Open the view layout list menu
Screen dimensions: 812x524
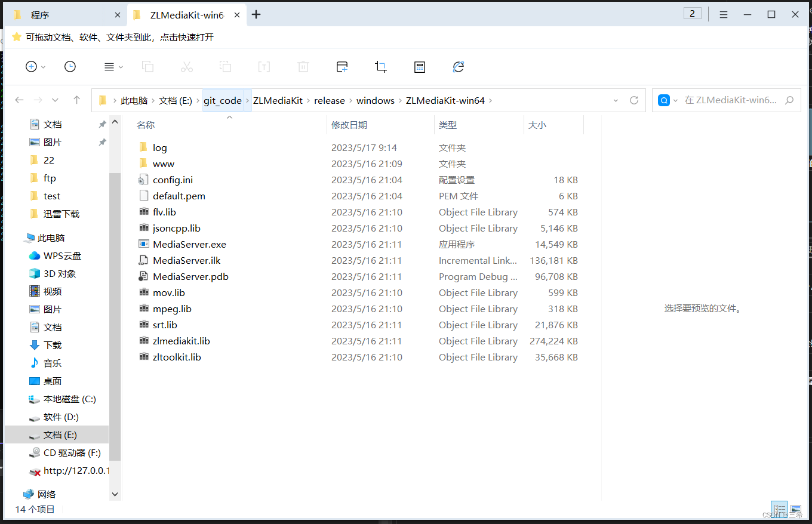click(109, 67)
